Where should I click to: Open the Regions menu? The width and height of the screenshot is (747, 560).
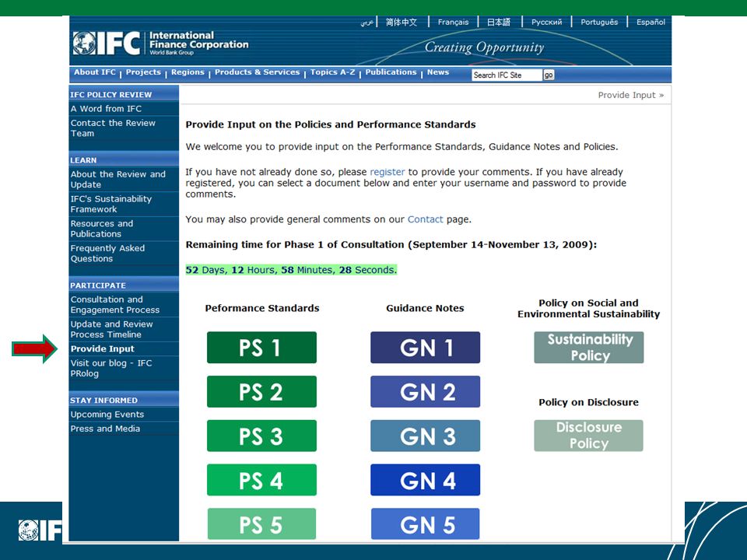(x=188, y=72)
